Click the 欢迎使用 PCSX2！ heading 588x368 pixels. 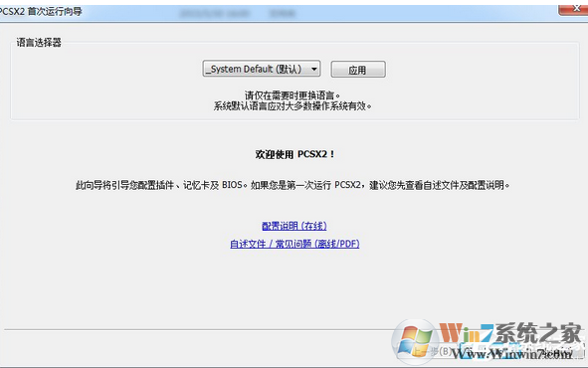tap(294, 154)
